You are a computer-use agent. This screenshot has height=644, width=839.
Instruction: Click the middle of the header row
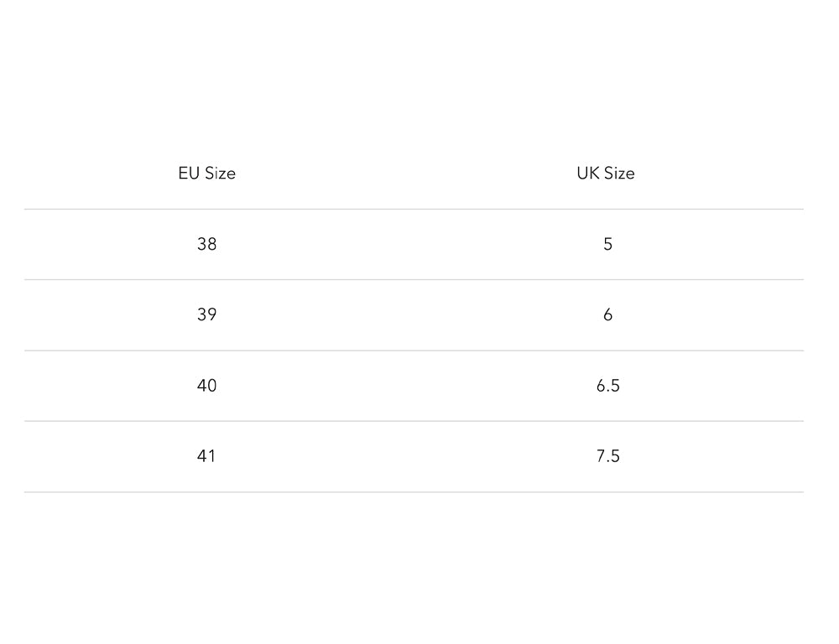click(x=414, y=174)
